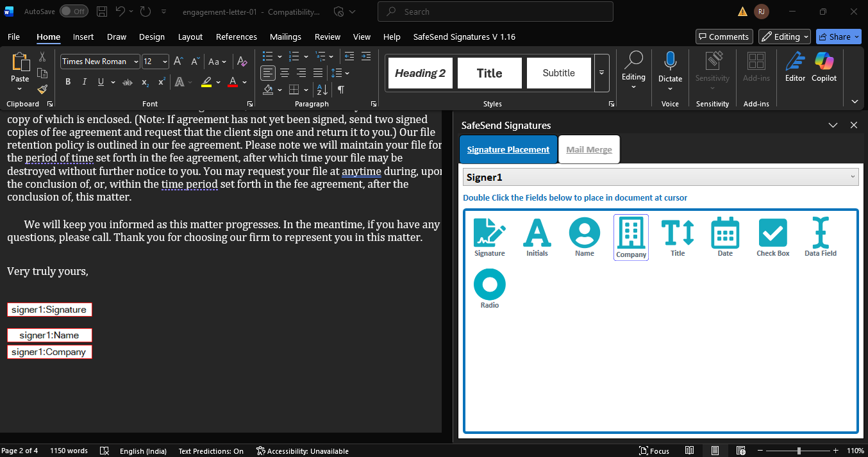
Task: Toggle the AutoSave switch
Action: pos(74,12)
